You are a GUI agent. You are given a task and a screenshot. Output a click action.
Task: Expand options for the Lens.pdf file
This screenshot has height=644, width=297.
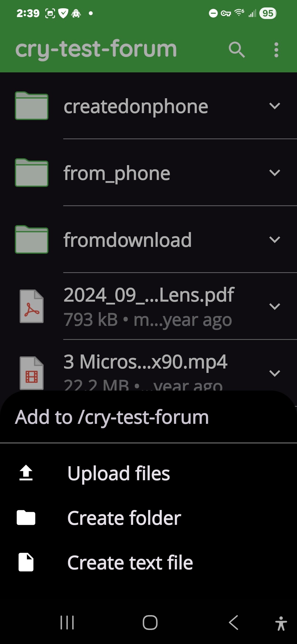[x=274, y=306]
